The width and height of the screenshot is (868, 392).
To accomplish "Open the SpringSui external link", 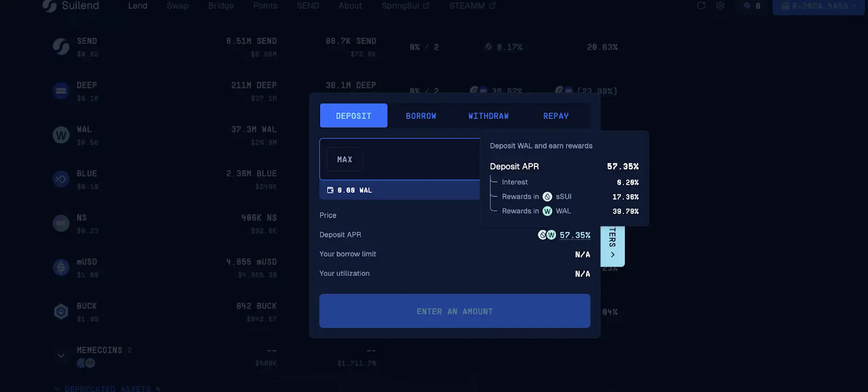I will pos(405,5).
